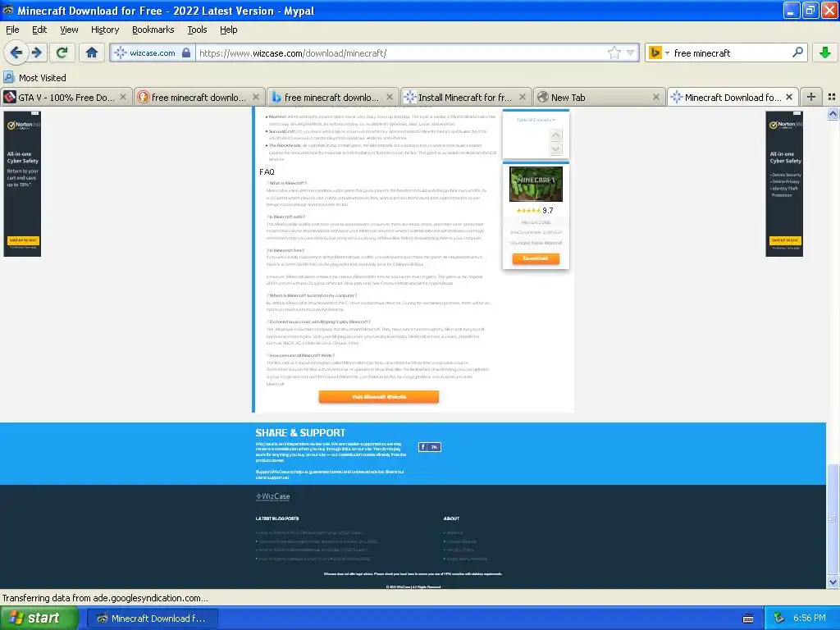Close the GTA V tab

tap(123, 97)
